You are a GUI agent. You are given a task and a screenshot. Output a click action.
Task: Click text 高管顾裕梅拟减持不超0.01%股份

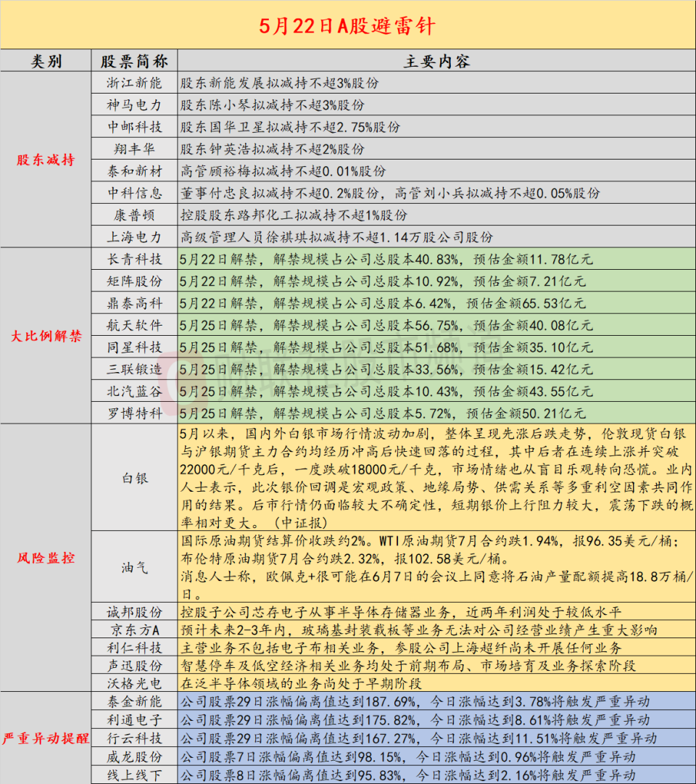click(283, 171)
